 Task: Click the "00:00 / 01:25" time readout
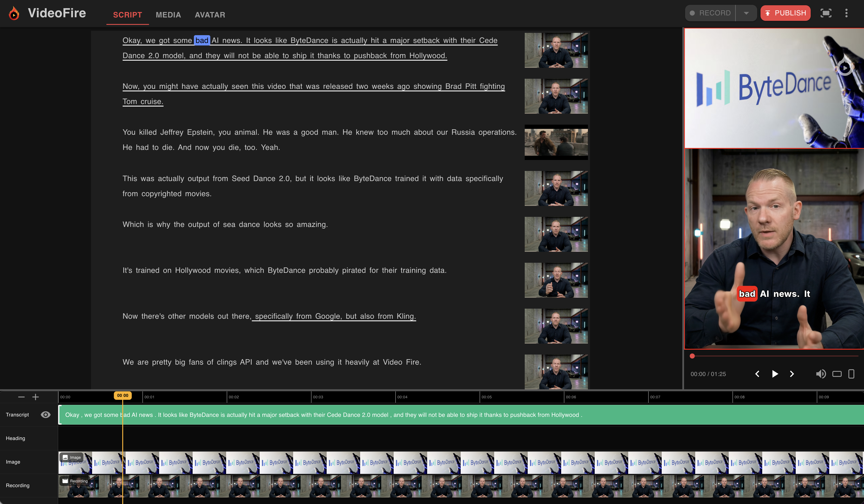(708, 374)
